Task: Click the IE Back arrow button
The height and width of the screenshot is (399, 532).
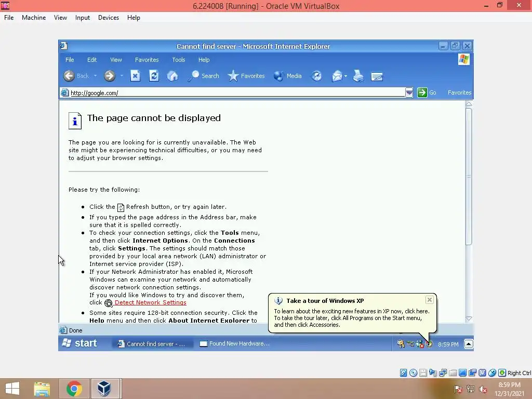Action: pyautogui.click(x=69, y=76)
